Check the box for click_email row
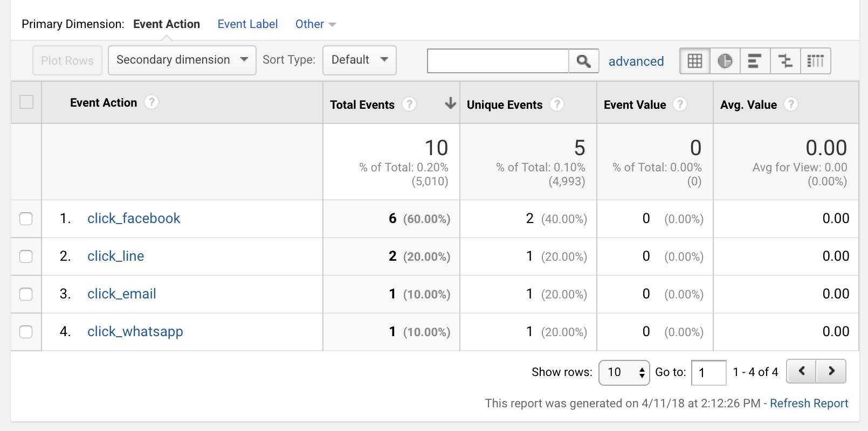Viewport: 868px width, 431px height. tap(26, 294)
